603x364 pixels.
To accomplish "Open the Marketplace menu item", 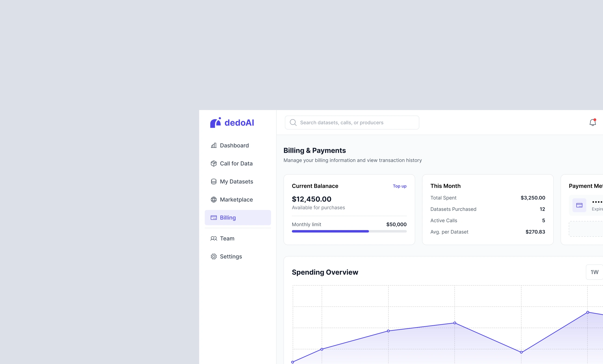I will 236,200.
